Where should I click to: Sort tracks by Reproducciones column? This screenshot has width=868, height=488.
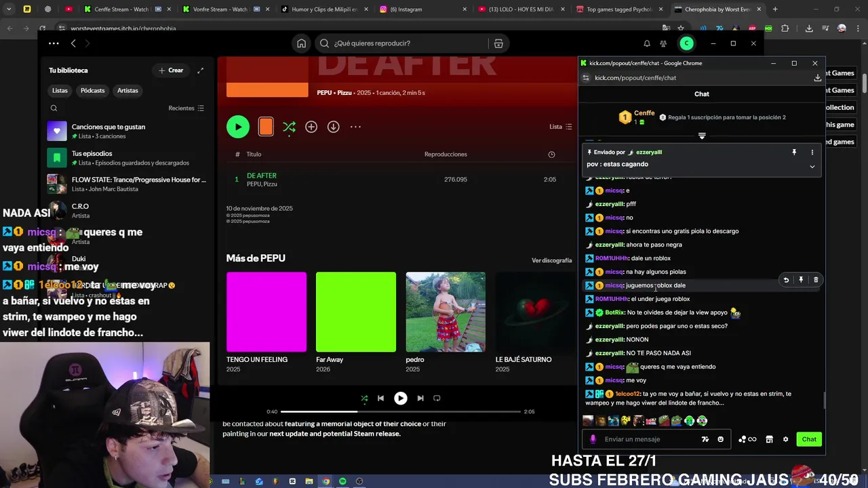tap(446, 155)
